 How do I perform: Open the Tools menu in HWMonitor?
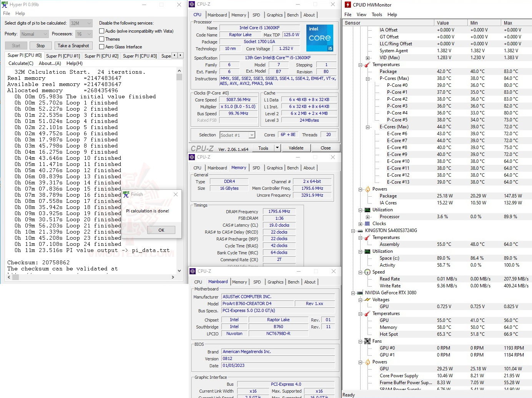(x=377, y=15)
